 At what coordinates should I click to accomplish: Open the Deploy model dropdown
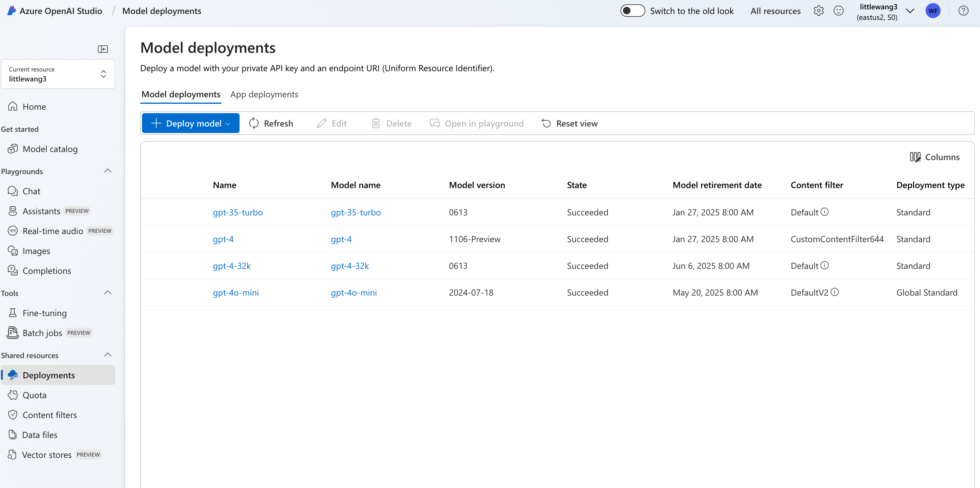[x=190, y=123]
